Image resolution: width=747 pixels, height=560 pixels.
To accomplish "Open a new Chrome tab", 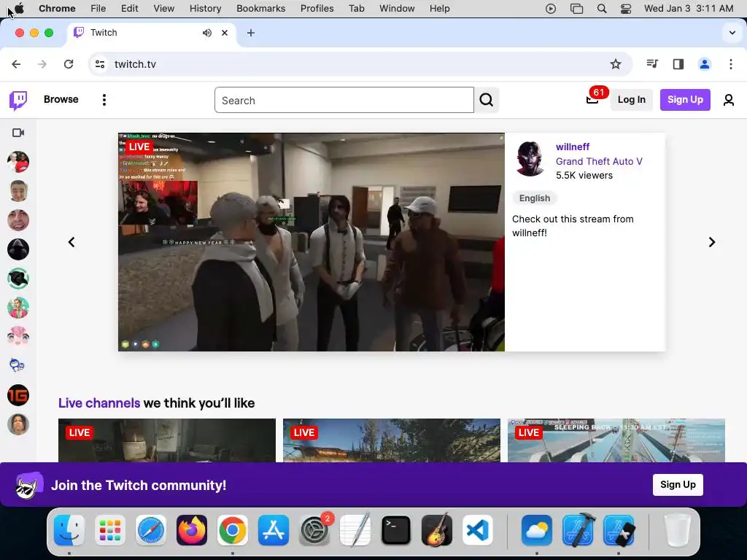I will pos(251,33).
